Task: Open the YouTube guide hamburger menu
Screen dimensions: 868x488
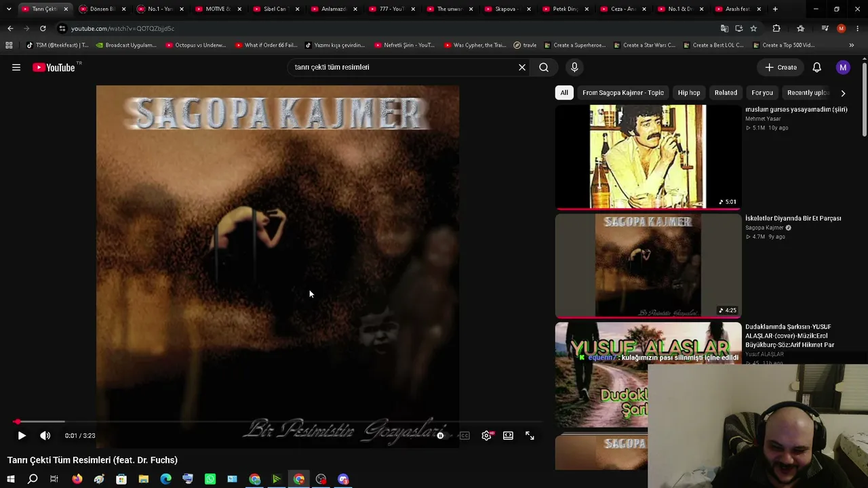Action: point(16,67)
